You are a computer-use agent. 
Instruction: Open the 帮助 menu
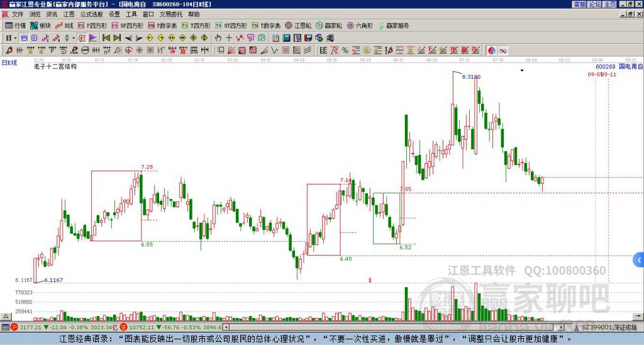(194, 14)
